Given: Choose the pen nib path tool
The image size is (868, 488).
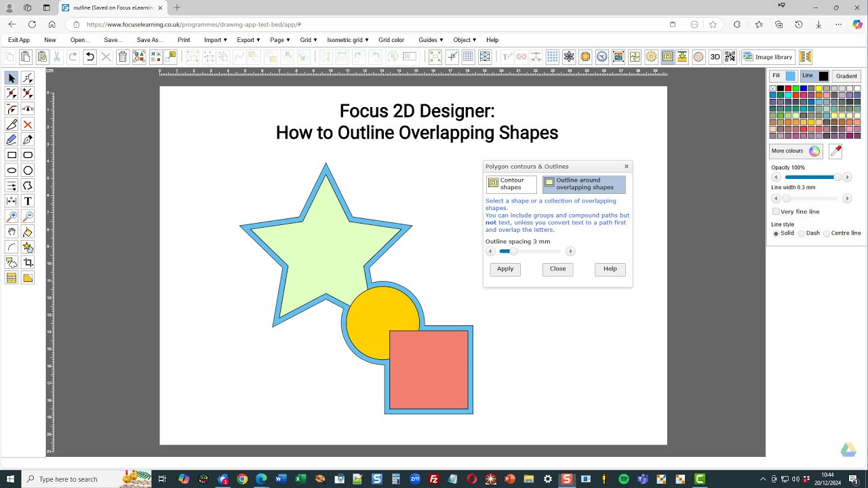Looking at the screenshot, I should 28,140.
